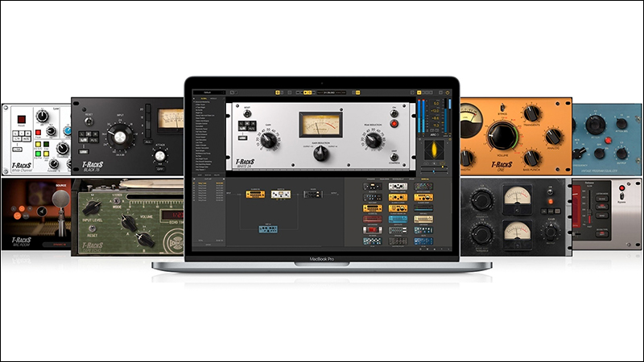Click the Gain knob on White 2A
The width and height of the screenshot is (644, 362).
267,142
